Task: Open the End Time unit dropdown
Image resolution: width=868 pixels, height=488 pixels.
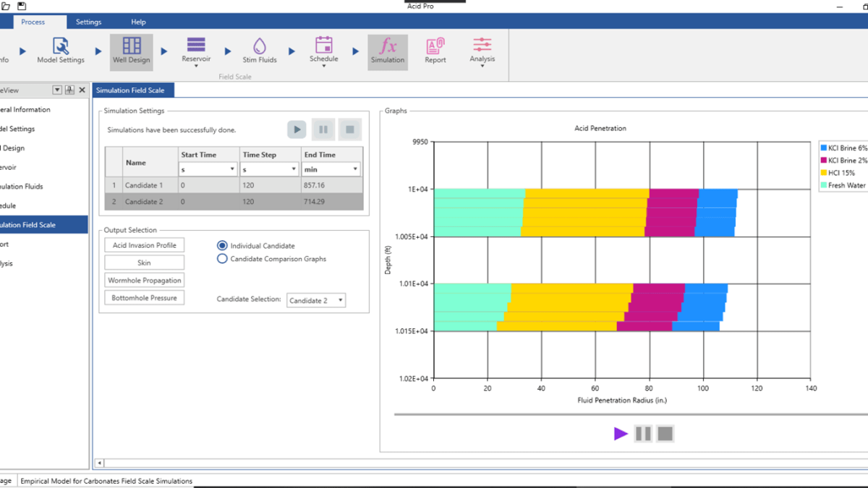Action: pyautogui.click(x=331, y=169)
